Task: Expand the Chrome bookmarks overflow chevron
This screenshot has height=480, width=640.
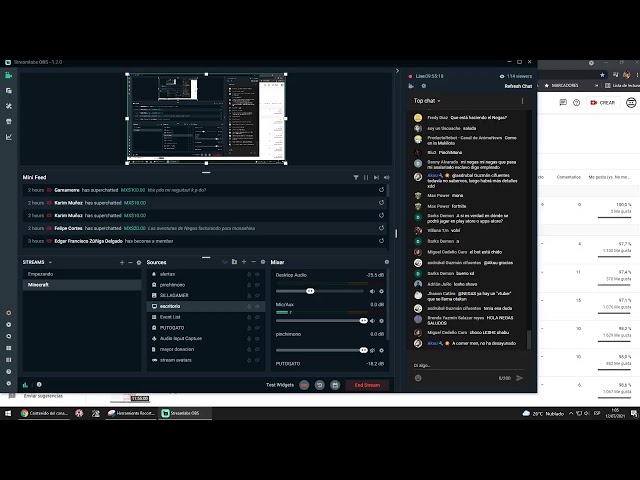Action: 596,86
